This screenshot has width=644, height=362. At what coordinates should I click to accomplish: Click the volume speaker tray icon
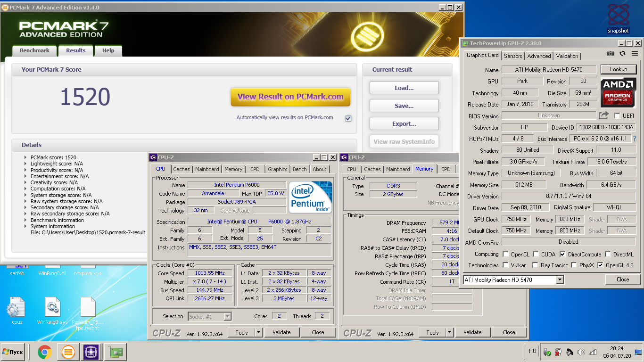pyautogui.click(x=581, y=352)
